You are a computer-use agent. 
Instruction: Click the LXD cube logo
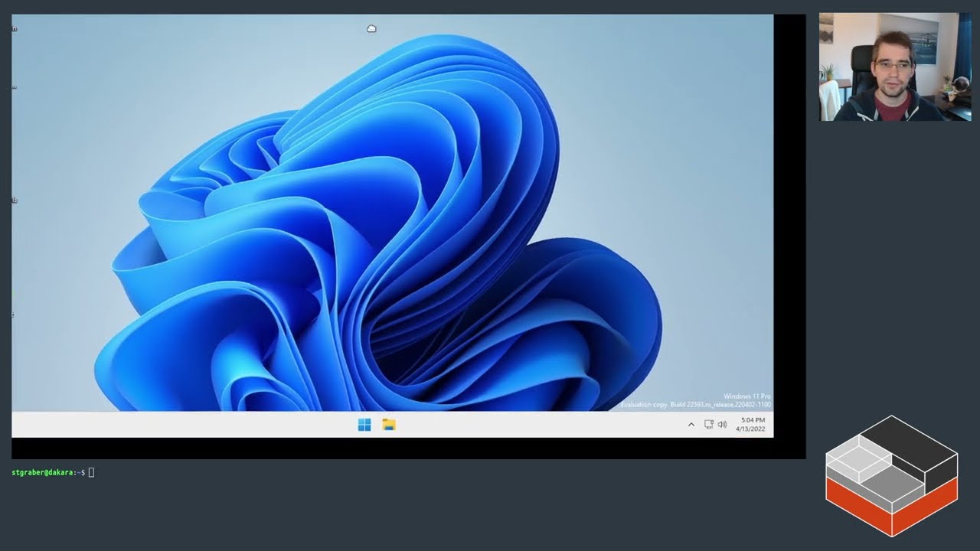[x=891, y=475]
